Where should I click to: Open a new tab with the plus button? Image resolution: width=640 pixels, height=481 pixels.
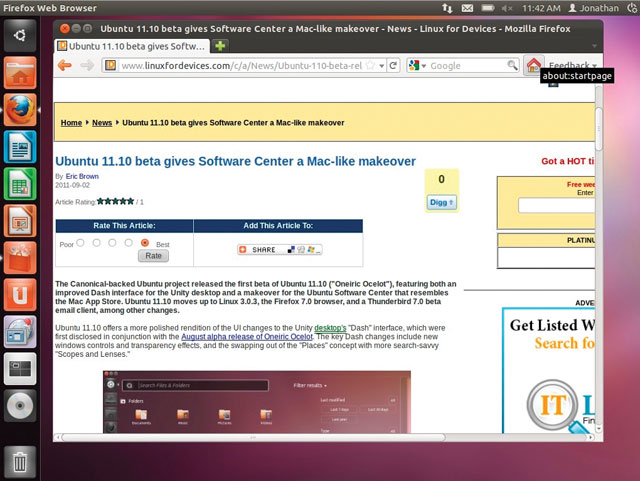pyautogui.click(x=220, y=45)
